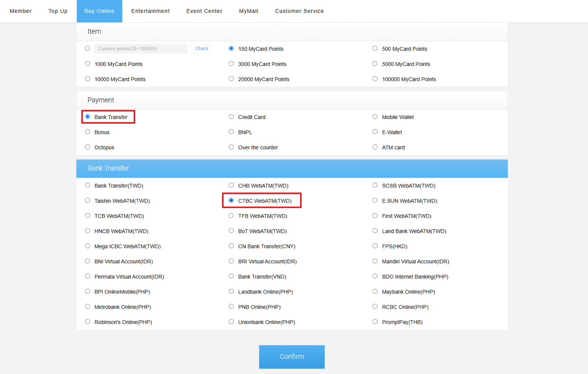The width and height of the screenshot is (588, 374).
Task: Select Permata Virtual Account(IDR)
Action: 88,276
